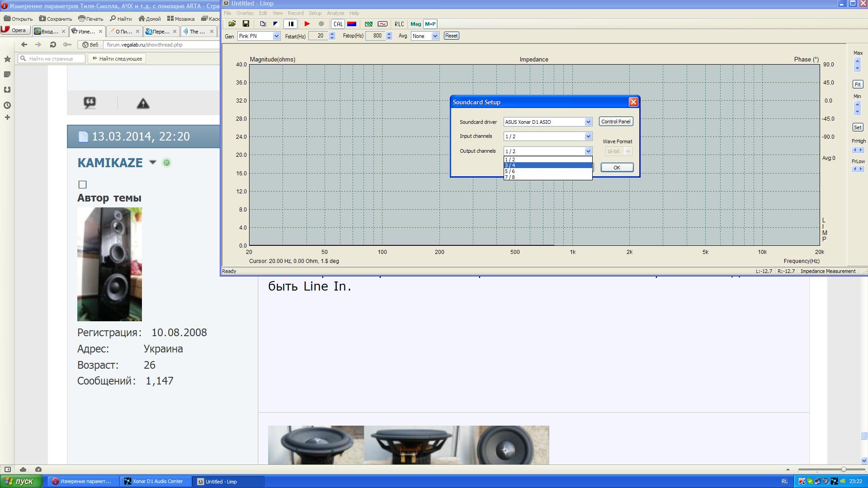
Task: Click the FrHigh right arrow
Action: pyautogui.click(x=861, y=150)
